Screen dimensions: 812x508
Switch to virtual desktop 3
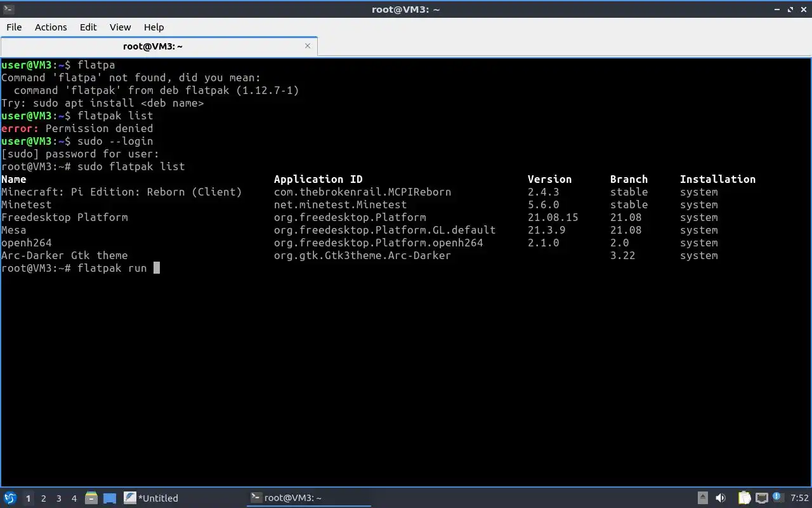coord(58,498)
